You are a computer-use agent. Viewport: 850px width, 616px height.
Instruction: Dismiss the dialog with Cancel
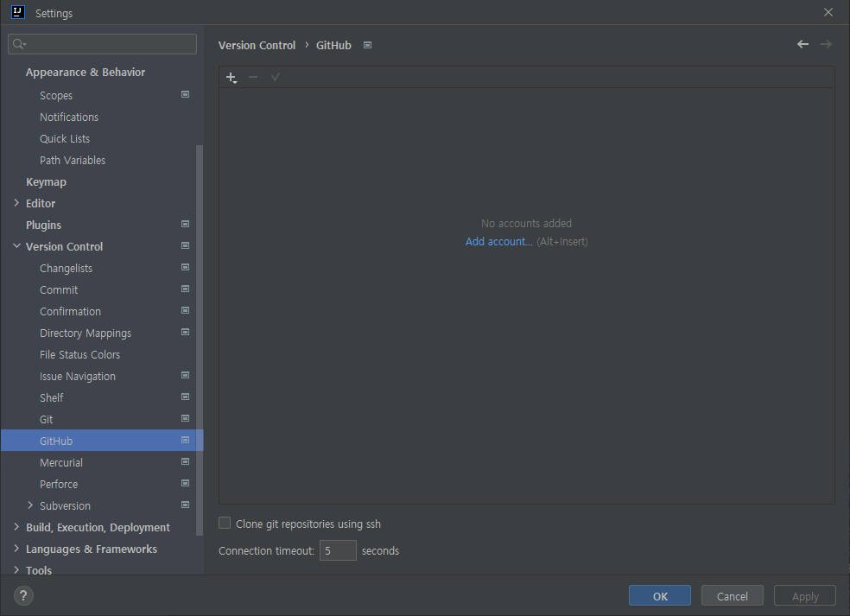point(732,595)
